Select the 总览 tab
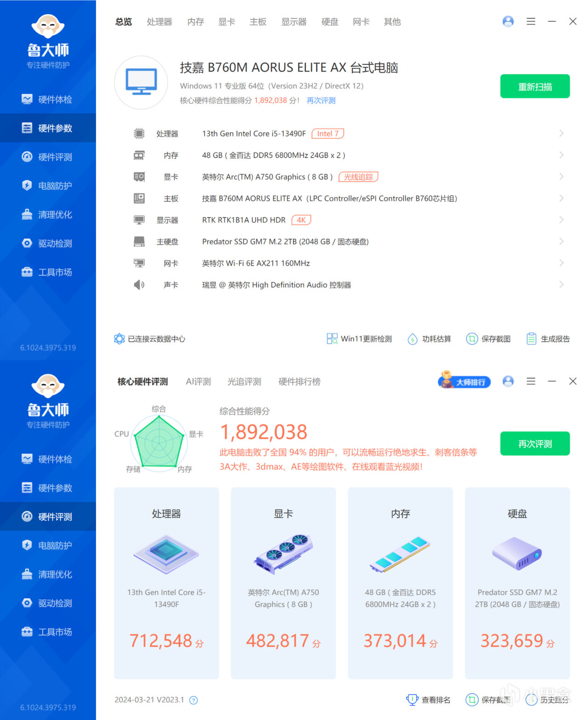Screen dimensions: 588x720 [x=124, y=22]
